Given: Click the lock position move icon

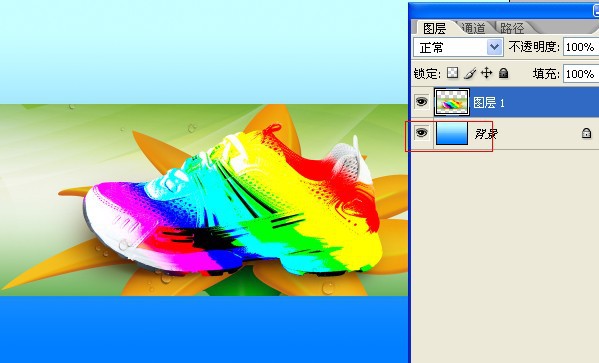Looking at the screenshot, I should (487, 73).
